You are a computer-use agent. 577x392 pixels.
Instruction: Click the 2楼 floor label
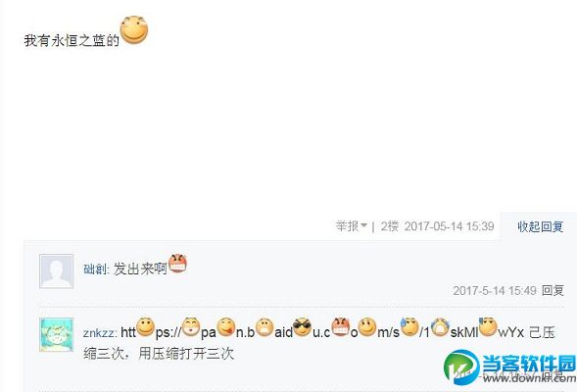tap(390, 226)
